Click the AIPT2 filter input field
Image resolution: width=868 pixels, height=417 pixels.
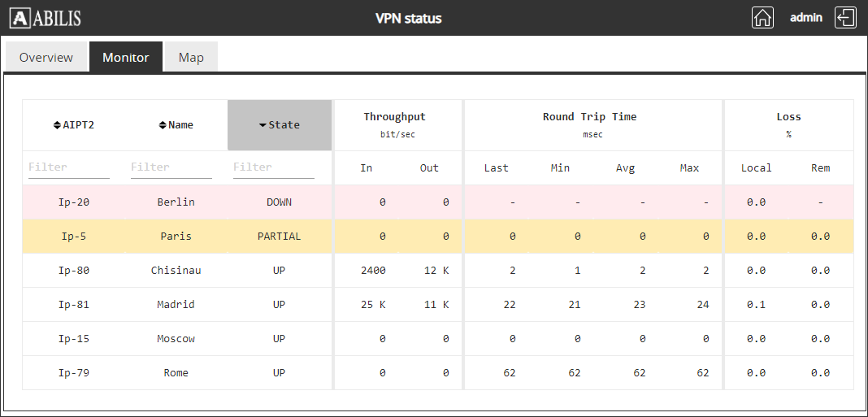68,167
